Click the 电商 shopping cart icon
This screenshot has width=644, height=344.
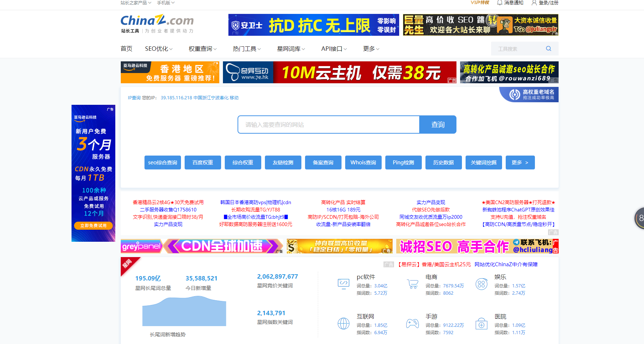(412, 284)
